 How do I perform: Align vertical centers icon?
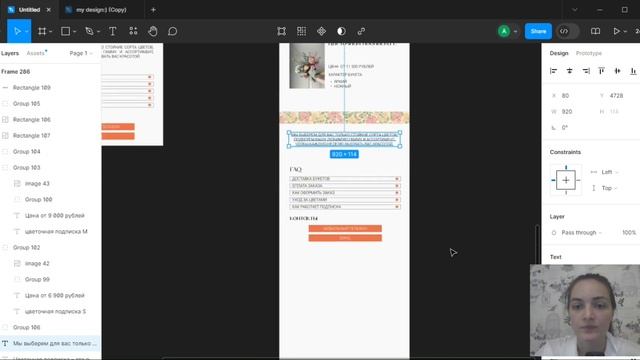(617, 71)
